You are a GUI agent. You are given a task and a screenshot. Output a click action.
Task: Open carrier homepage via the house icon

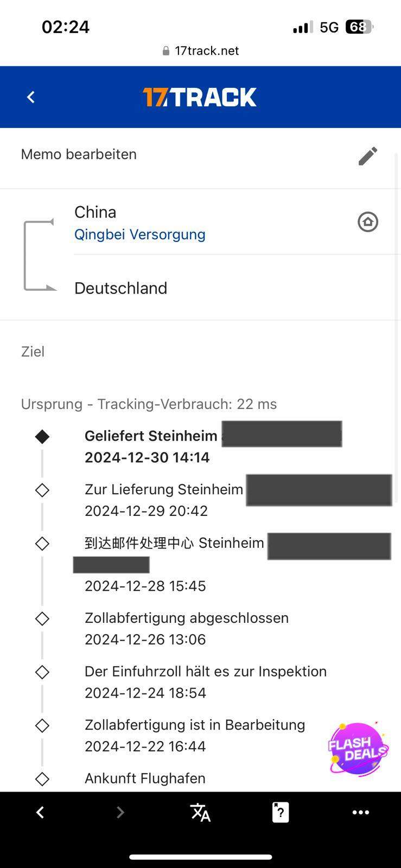click(x=368, y=222)
